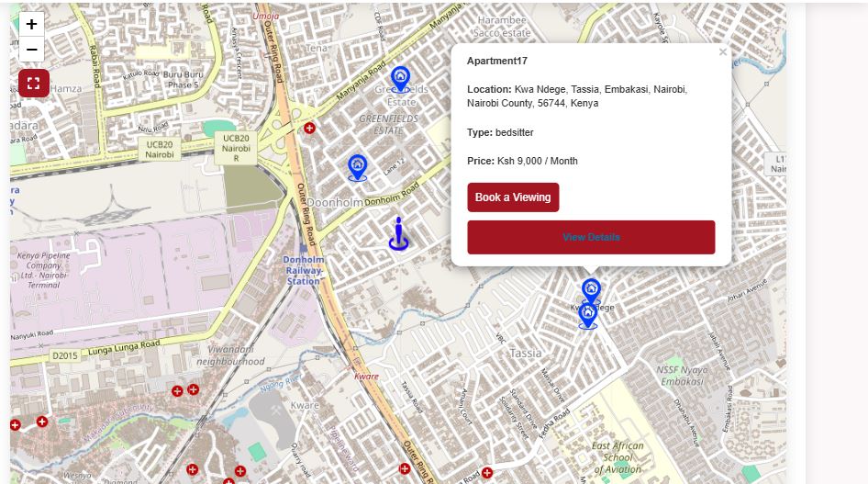The height and width of the screenshot is (484, 868).
Task: Toggle fullscreen map view
Action: [x=33, y=84]
